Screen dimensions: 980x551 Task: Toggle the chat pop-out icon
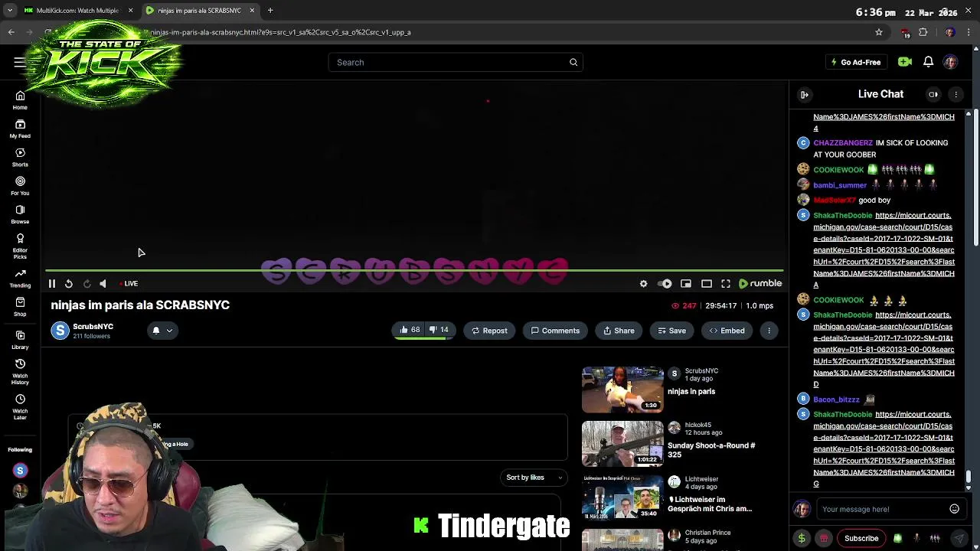point(933,95)
